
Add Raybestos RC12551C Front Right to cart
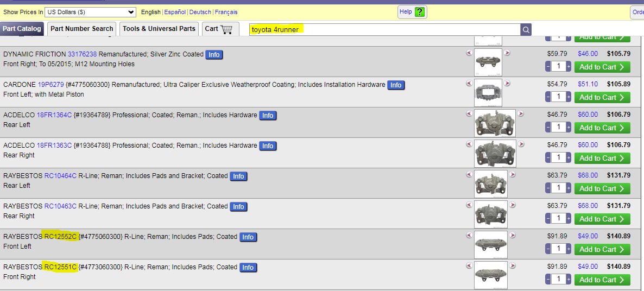tap(602, 280)
